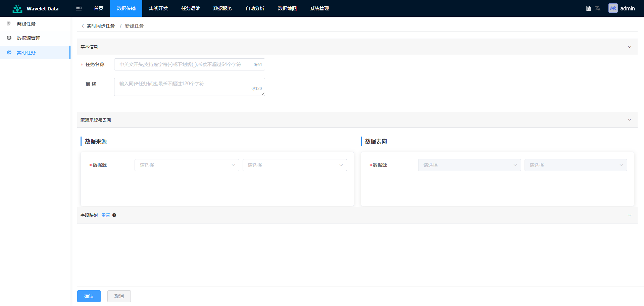
Task: Click the 重置 link in 字段映射
Action: [106, 215]
